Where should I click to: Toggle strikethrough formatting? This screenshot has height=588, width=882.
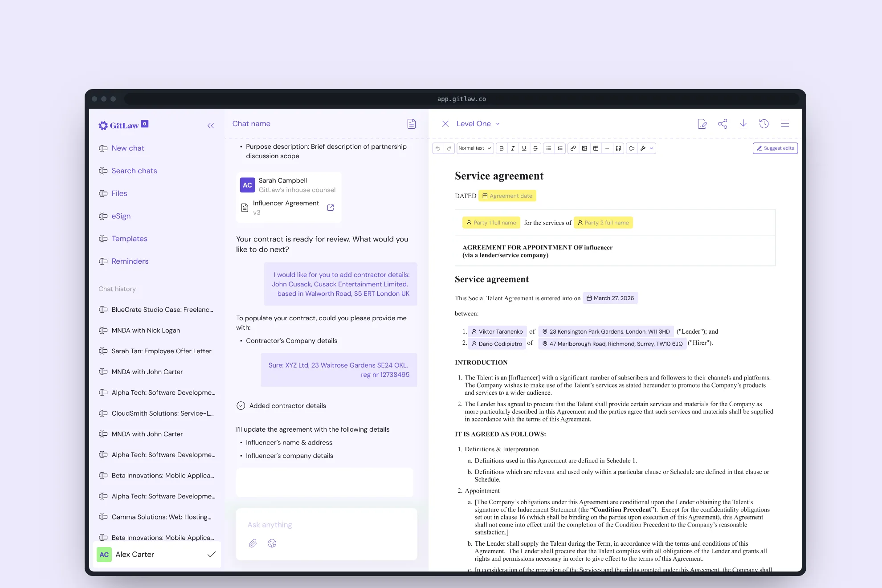coord(535,148)
